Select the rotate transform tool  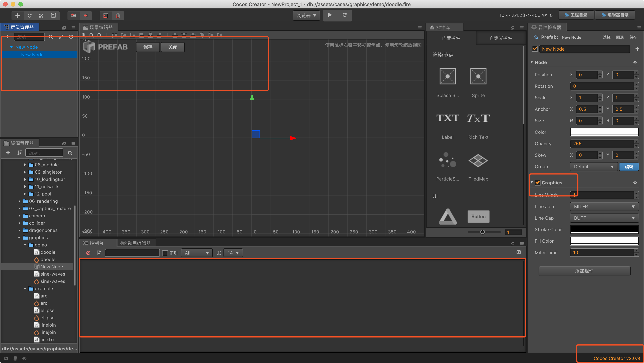(x=30, y=16)
